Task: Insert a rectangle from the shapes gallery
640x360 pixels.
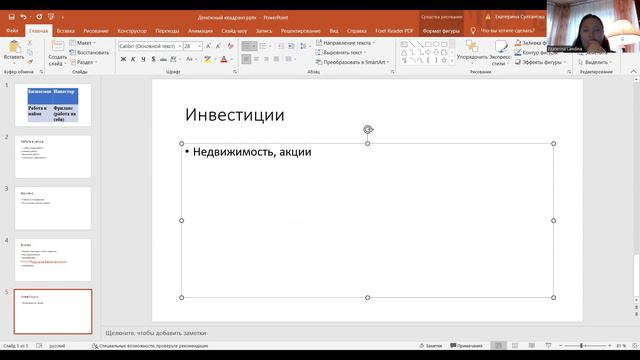Action: click(x=428, y=44)
